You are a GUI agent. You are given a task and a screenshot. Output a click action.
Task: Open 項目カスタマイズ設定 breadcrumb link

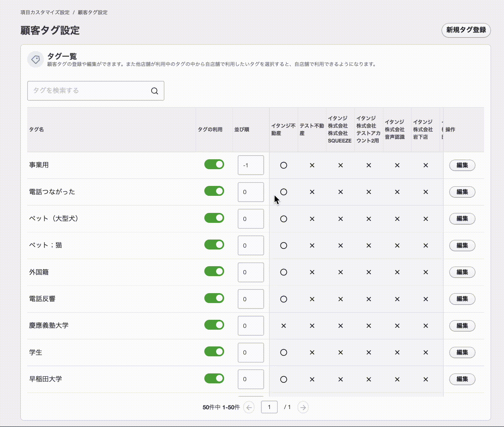[x=45, y=12]
